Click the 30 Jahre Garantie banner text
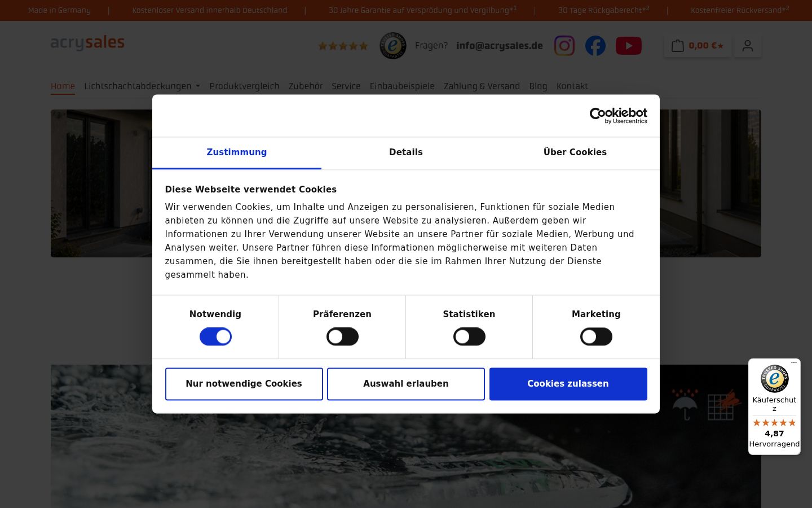Screen dimensions: 812x508 pyautogui.click(x=422, y=10)
